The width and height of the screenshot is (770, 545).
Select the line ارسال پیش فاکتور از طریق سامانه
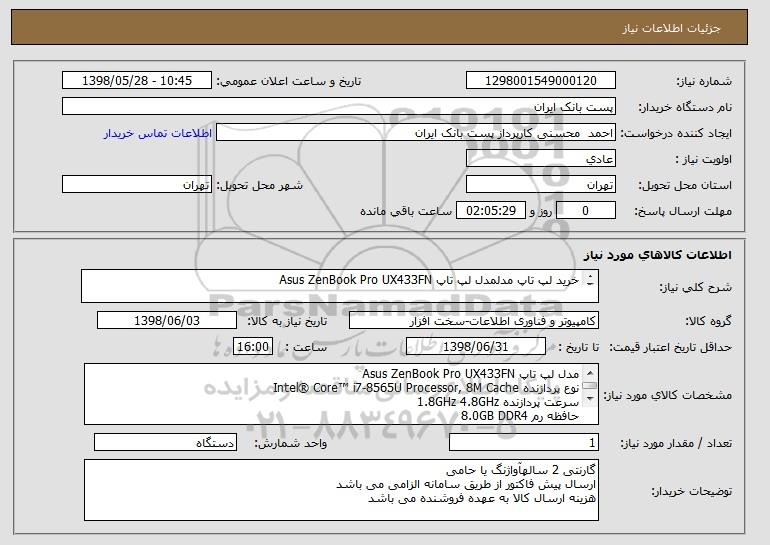[466, 485]
